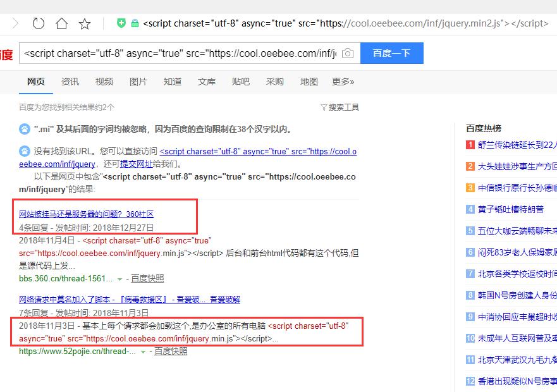Screen dimensions: 557x392
Task: Reload the page with the refresh icon
Action: pyautogui.click(x=38, y=24)
